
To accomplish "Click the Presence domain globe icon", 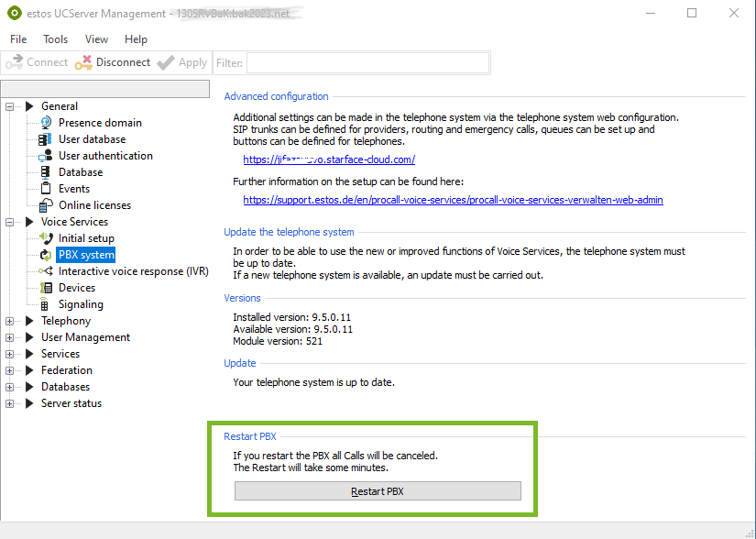I will tap(45, 123).
